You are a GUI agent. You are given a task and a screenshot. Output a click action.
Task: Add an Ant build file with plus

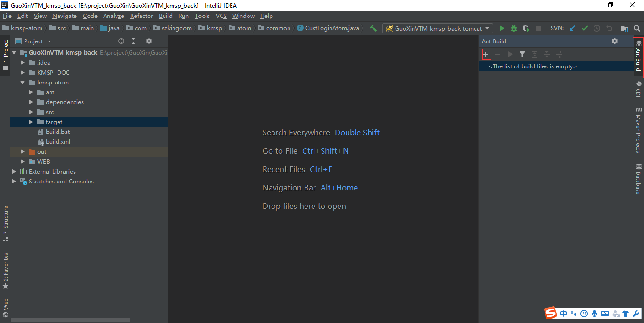486,54
